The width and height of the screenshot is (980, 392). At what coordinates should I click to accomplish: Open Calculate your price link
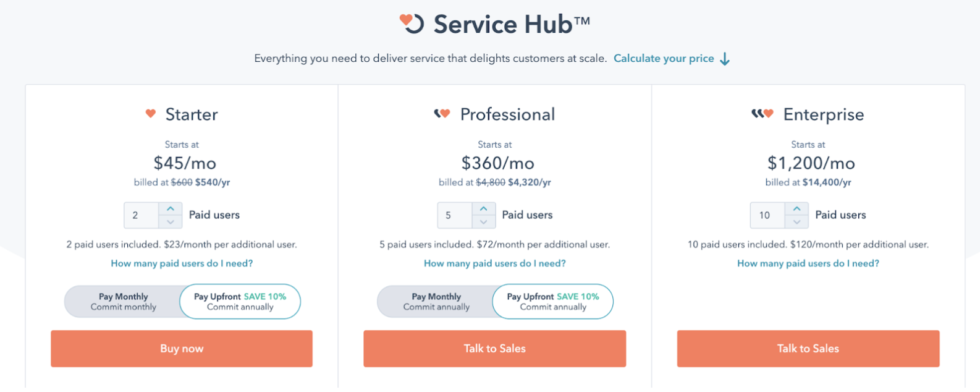tap(664, 59)
